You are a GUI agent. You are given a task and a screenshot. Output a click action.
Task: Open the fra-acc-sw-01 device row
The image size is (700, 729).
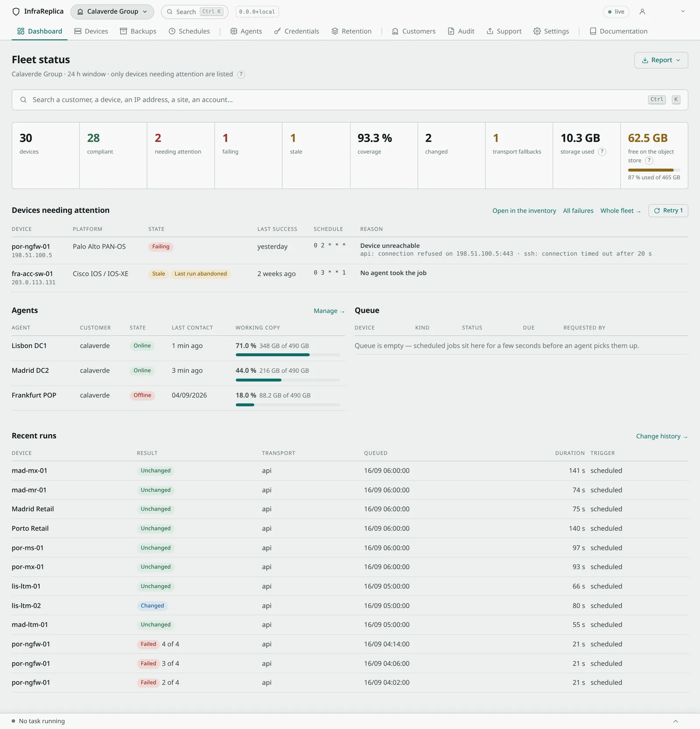coord(350,278)
